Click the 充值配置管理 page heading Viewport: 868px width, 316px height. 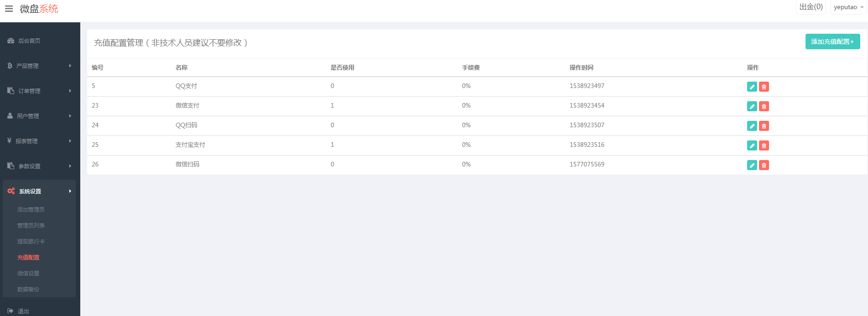pyautogui.click(x=171, y=42)
